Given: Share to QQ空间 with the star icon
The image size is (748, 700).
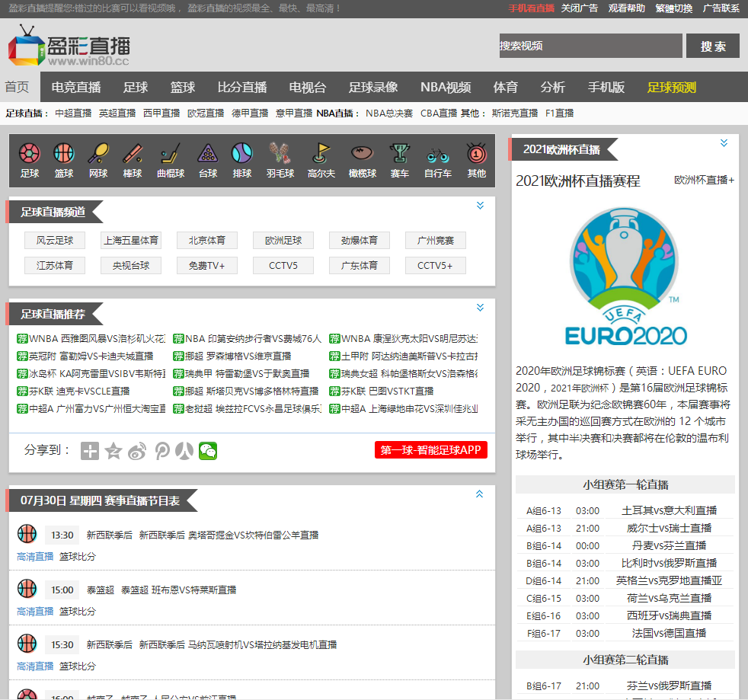Looking at the screenshot, I should pos(113,451).
